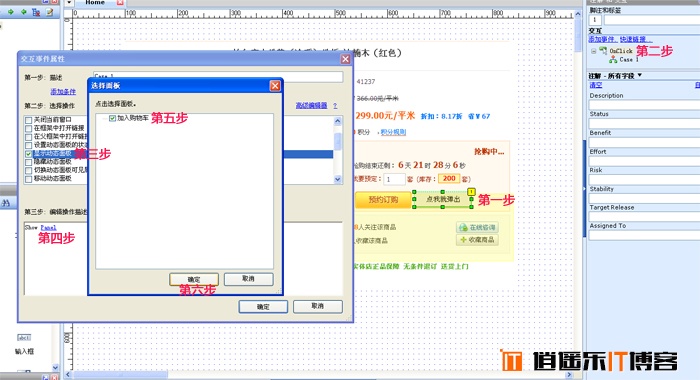This screenshot has width=700, height=380.
Task: Open the 添加条件 link
Action: click(63, 92)
